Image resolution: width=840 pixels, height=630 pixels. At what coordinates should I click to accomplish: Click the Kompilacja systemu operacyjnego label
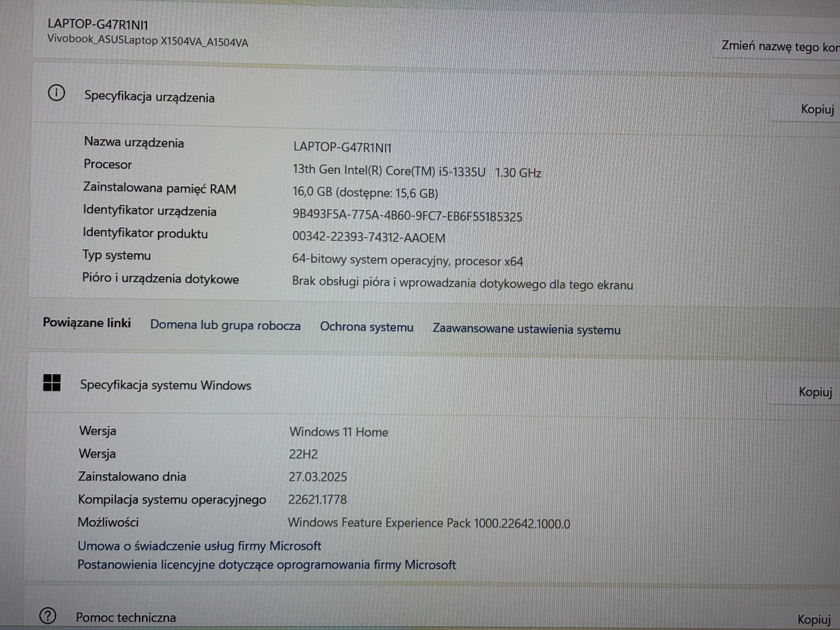[x=172, y=500]
